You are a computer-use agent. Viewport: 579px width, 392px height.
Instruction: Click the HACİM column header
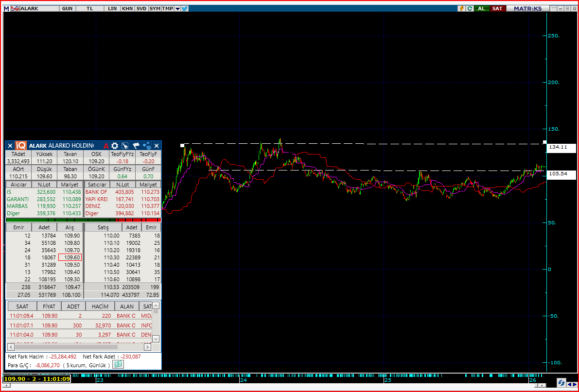(100, 307)
